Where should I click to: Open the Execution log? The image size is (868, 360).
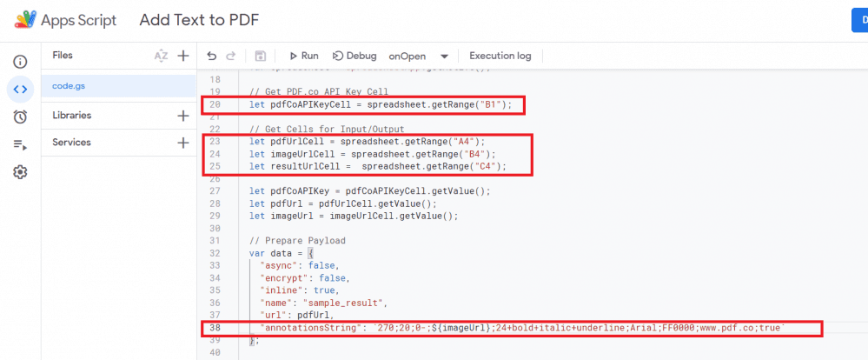click(x=500, y=56)
